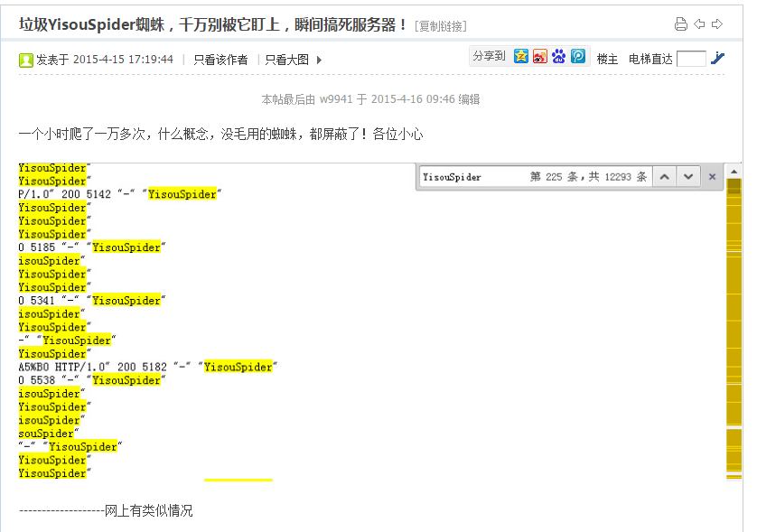Go to next thread arrow icon
Viewport: 757px width, 532px height.
717,24
